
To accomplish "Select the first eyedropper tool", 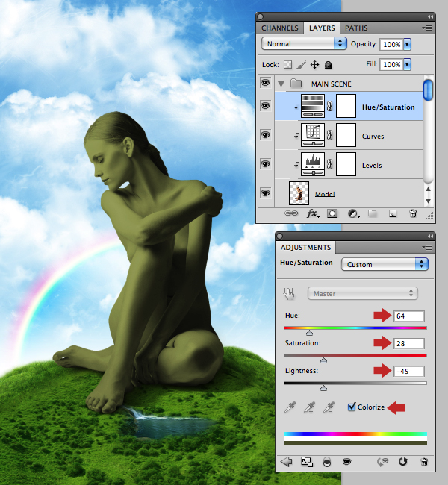I will (x=290, y=407).
